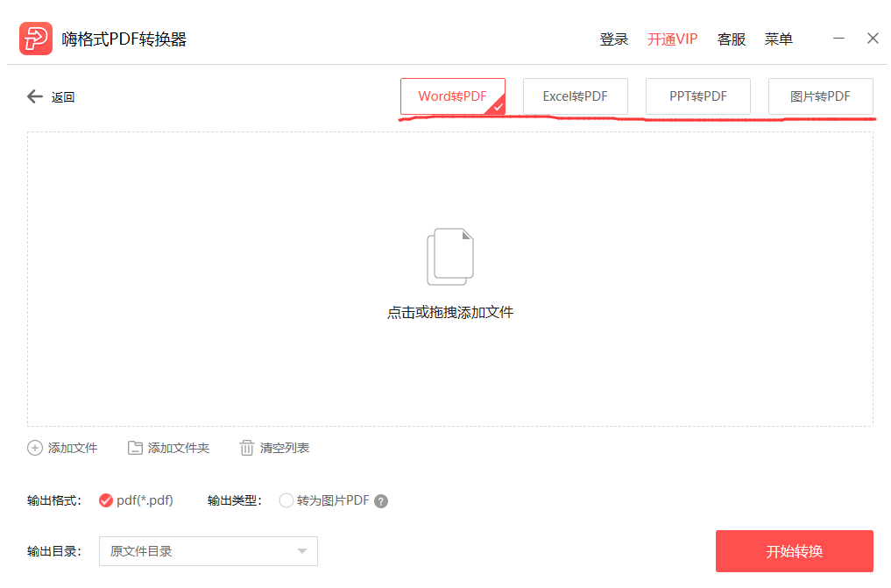
Task: Click the 嗨格式 app logo icon
Action: click(35, 38)
